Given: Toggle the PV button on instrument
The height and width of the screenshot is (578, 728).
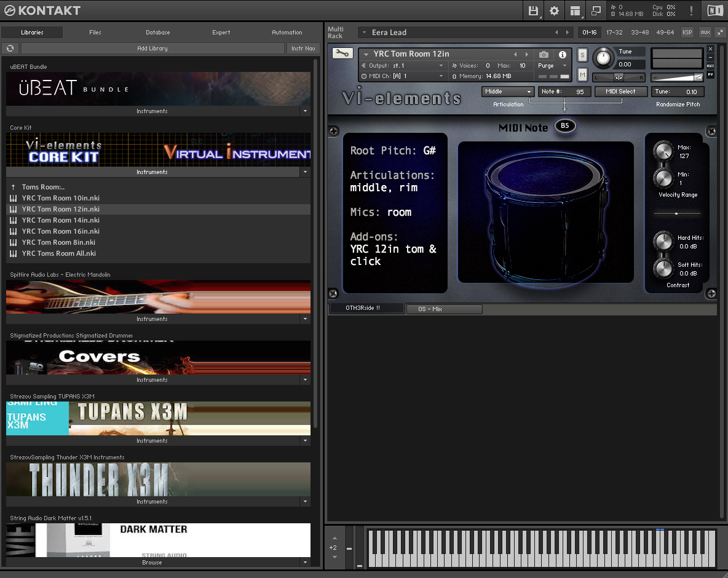Looking at the screenshot, I should tap(710, 74).
